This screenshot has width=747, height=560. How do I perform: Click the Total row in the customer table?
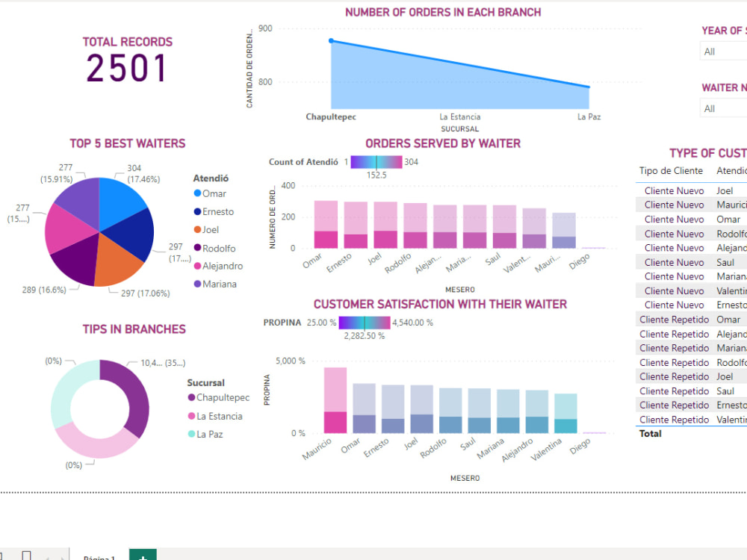pos(691,433)
